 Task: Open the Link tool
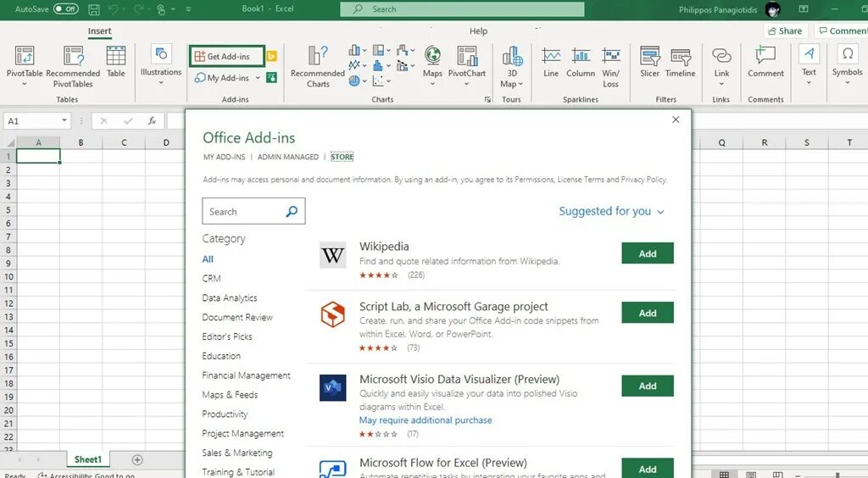click(x=721, y=66)
